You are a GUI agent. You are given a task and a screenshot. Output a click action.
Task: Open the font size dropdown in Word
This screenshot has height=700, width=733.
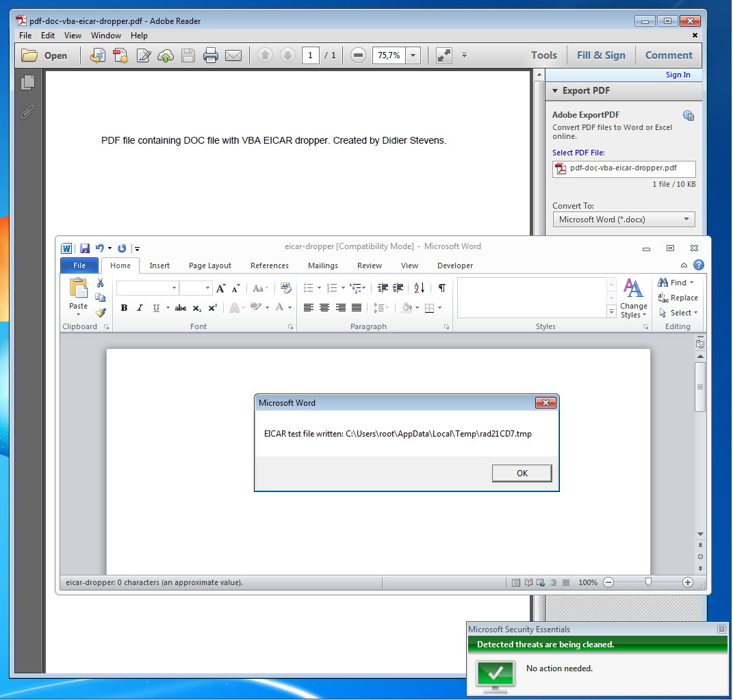[207, 288]
